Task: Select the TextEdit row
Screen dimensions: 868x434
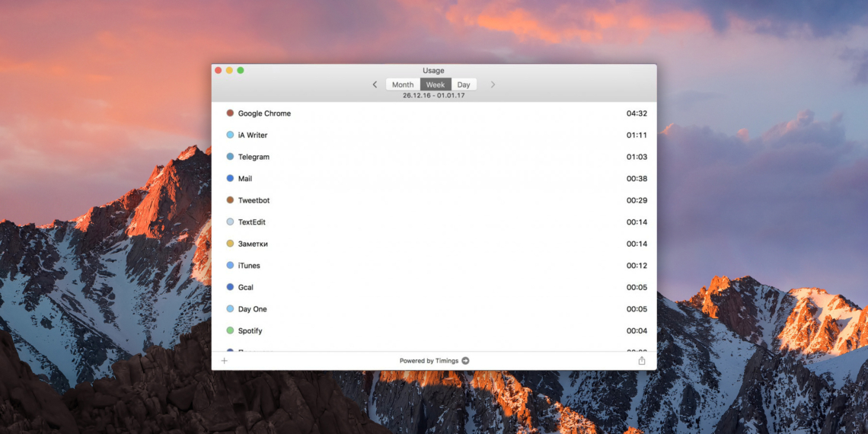Action: 434,222
